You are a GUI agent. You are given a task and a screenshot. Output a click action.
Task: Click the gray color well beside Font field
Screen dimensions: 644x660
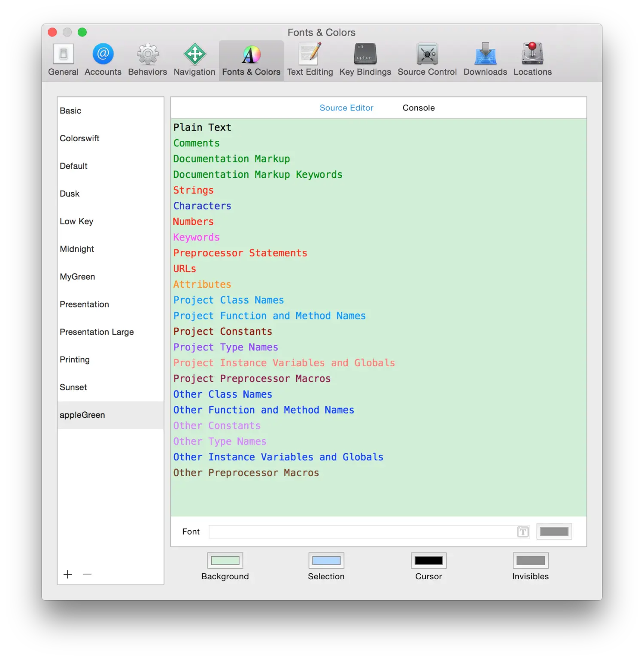tap(554, 532)
